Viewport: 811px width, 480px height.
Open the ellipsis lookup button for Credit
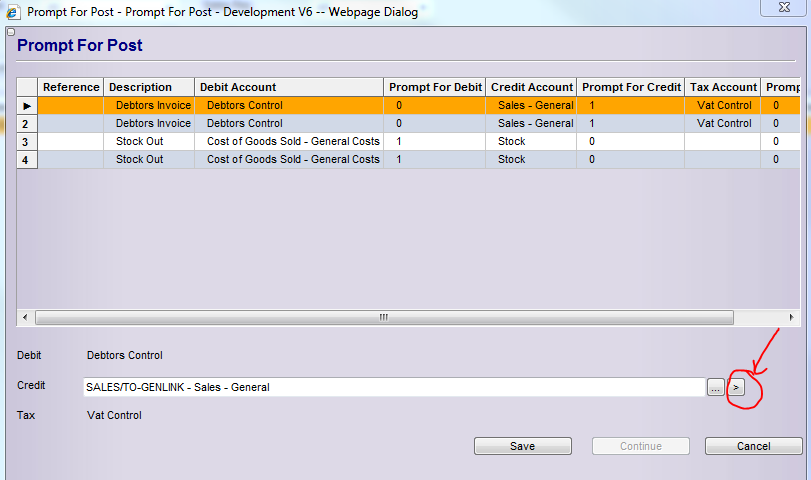[715, 387]
